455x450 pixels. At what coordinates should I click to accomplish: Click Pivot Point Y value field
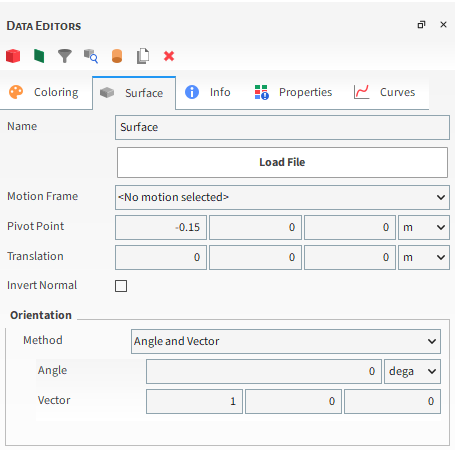pos(255,227)
